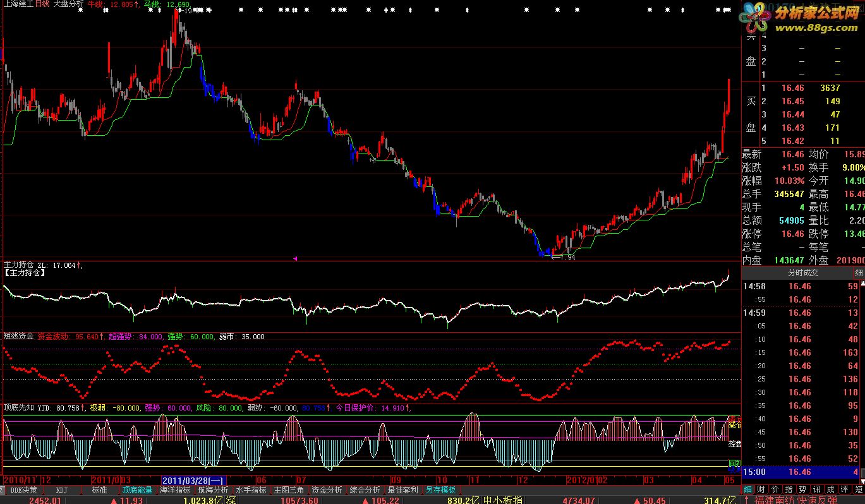Click the 【主力持仓】 bracketed label
Image resolution: width=865 pixels, height=504 pixels.
(25, 273)
